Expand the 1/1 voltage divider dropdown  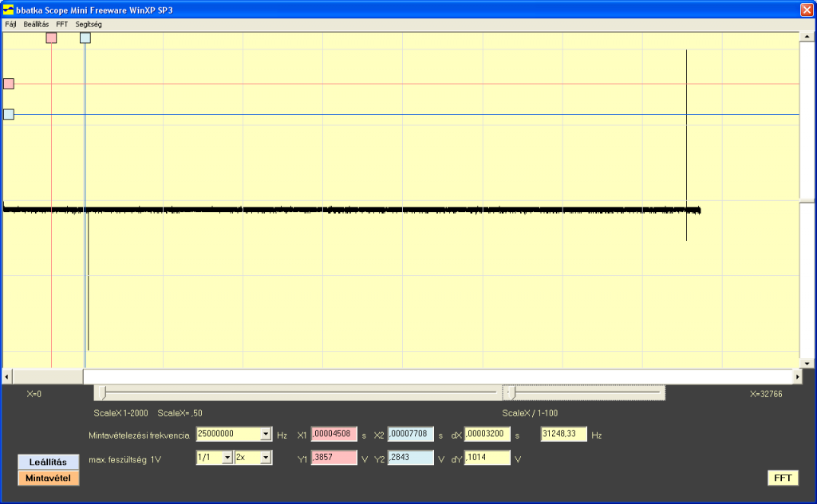(x=227, y=458)
